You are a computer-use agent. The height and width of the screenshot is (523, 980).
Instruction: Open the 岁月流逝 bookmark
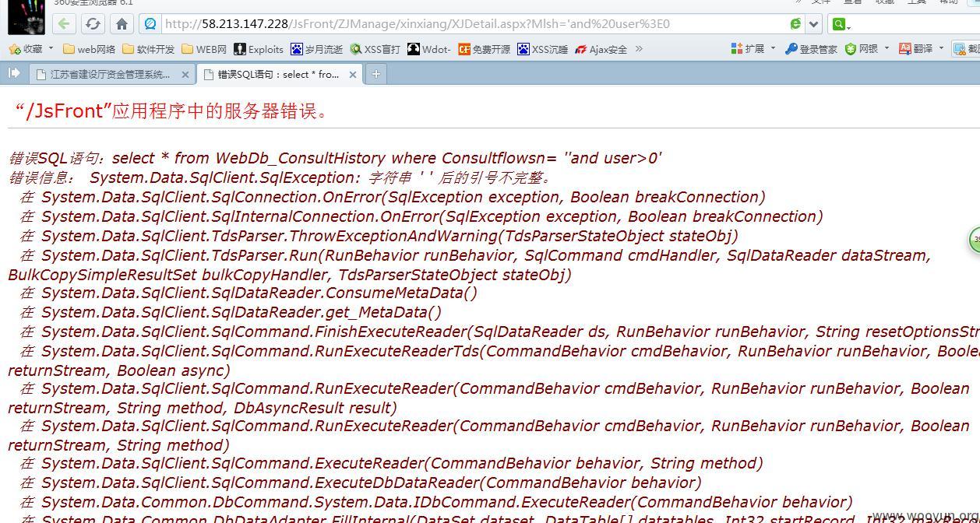[316, 49]
